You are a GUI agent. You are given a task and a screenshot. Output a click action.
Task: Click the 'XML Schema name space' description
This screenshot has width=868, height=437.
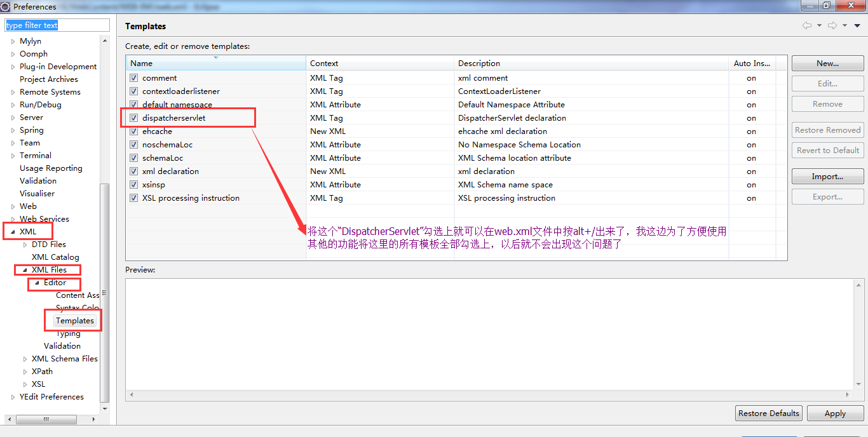(505, 185)
